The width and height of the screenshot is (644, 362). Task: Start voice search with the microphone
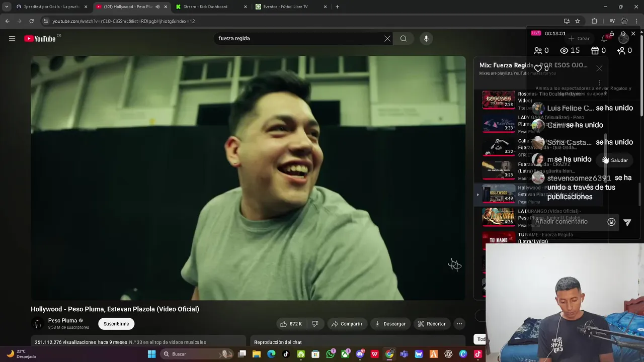coord(426,38)
